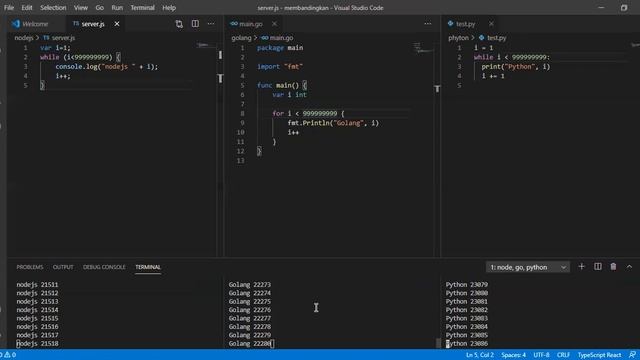Switch to the Welcome tab
This screenshot has height=360, width=640.
[x=35, y=24]
